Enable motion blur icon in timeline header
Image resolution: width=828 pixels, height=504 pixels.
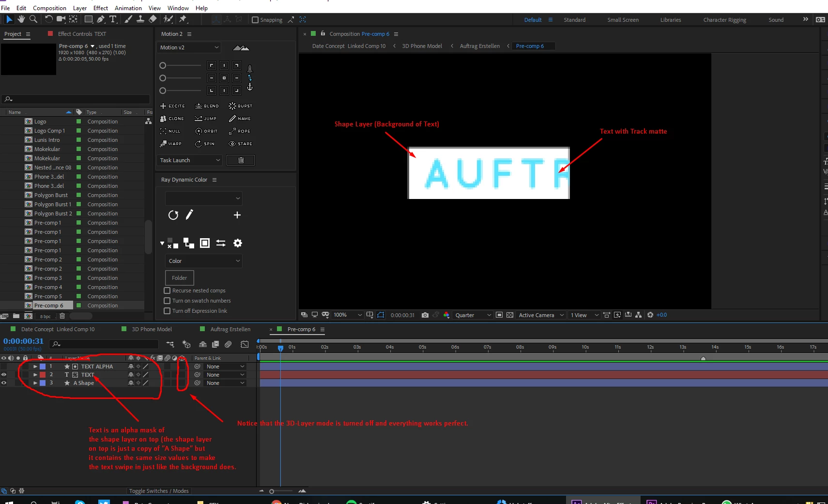coord(228,344)
